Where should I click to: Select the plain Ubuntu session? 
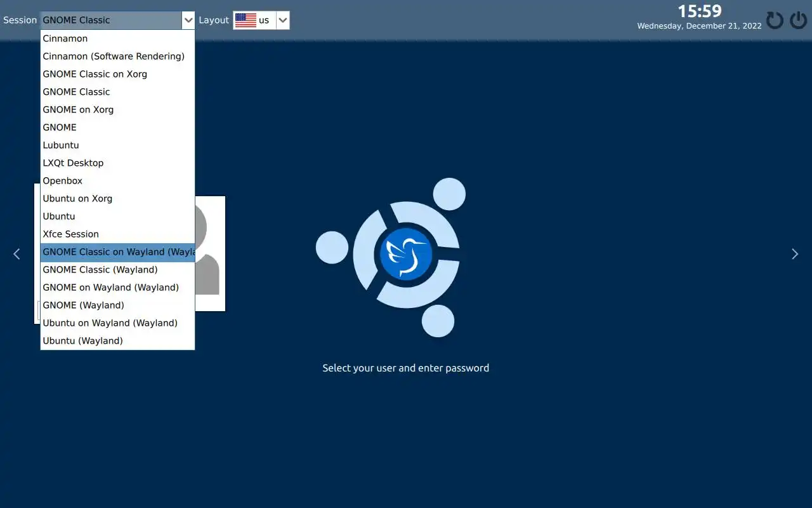(117, 217)
